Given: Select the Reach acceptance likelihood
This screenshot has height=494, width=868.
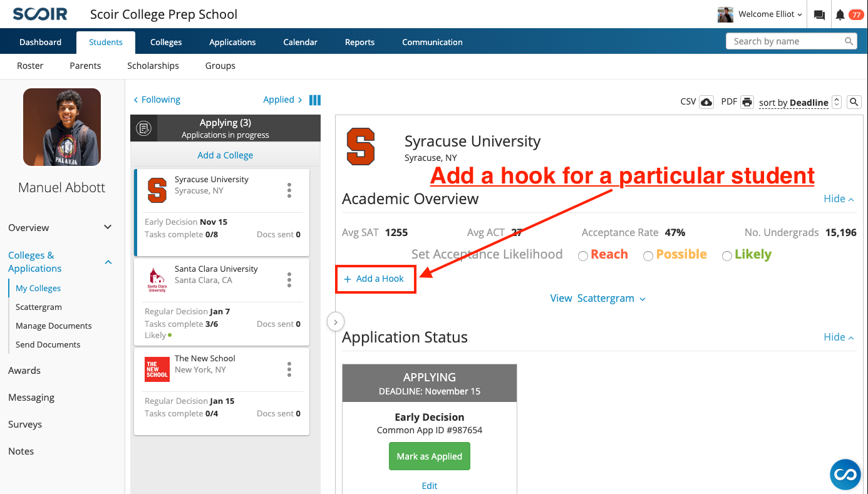Looking at the screenshot, I should [583, 255].
